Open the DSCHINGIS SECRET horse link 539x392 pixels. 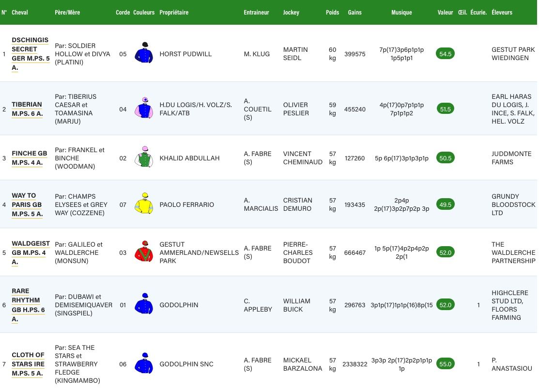(30, 54)
